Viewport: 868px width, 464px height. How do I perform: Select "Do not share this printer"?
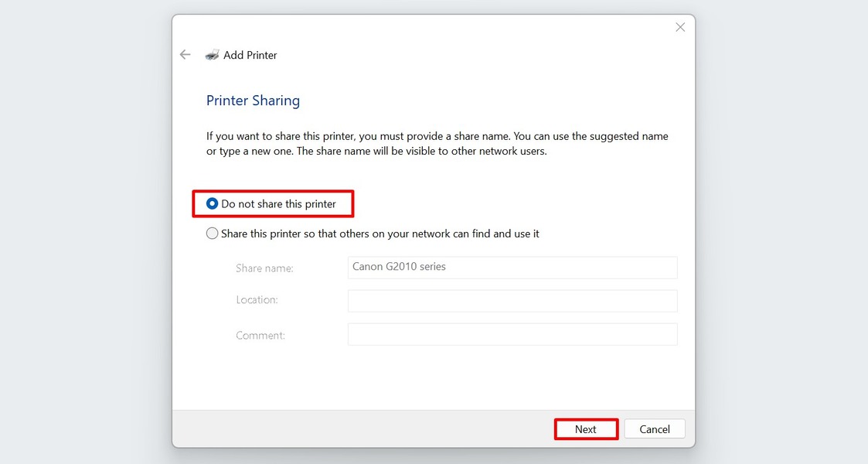(x=212, y=203)
